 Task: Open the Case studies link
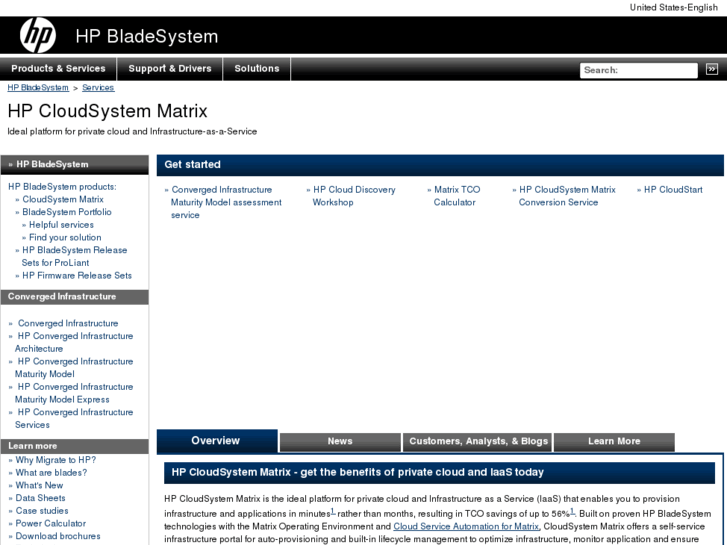point(42,511)
